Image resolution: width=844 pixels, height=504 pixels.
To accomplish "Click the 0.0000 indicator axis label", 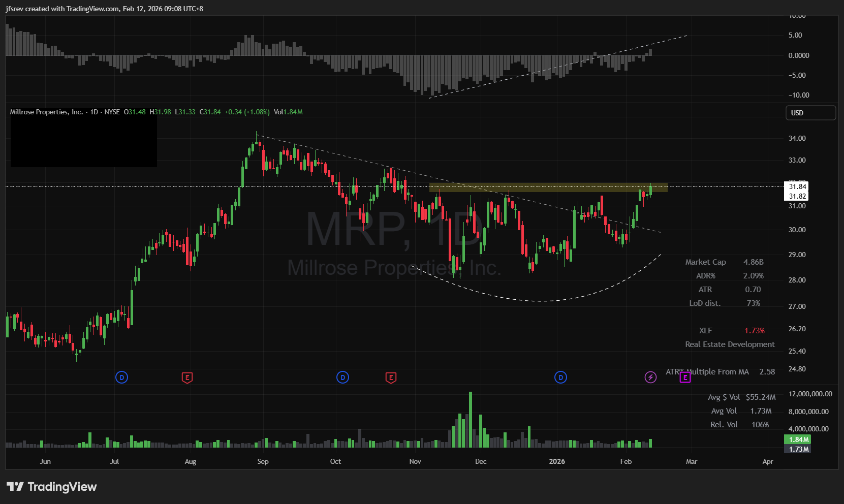I will click(799, 55).
